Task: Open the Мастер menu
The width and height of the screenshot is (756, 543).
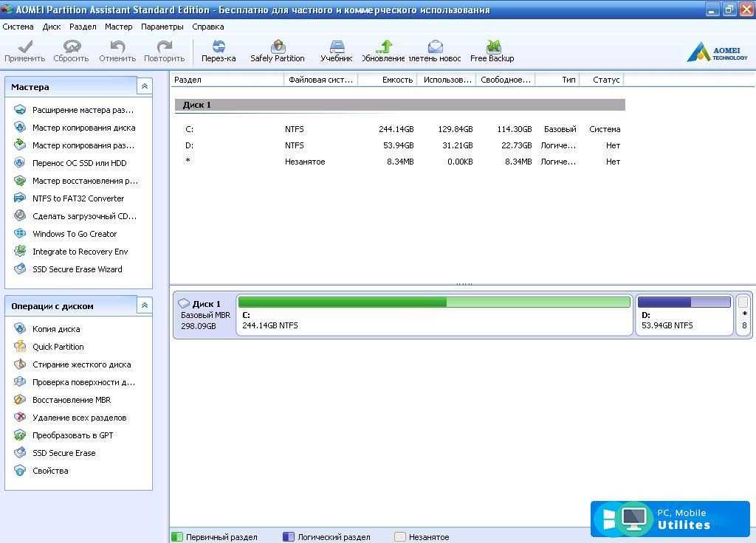Action: coord(119,27)
